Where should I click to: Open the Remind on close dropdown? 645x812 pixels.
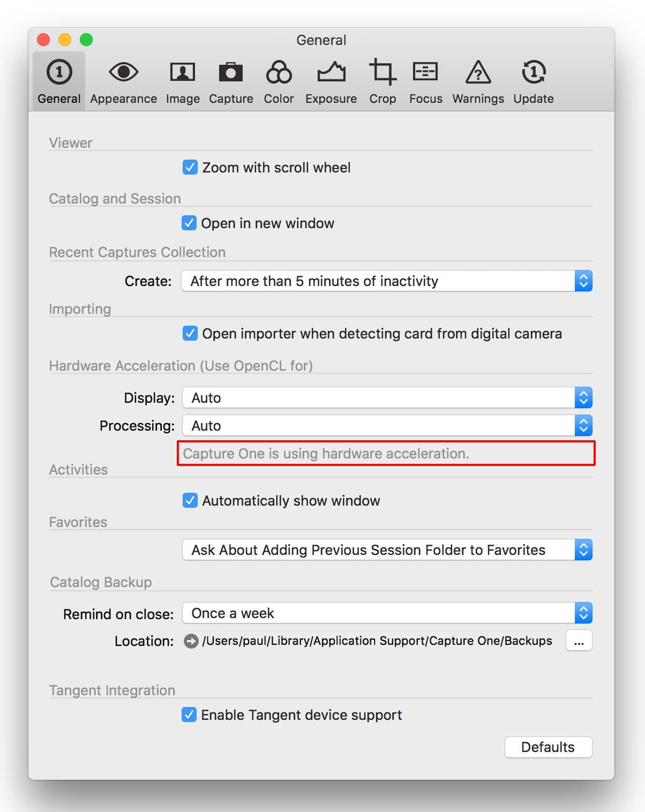click(387, 613)
